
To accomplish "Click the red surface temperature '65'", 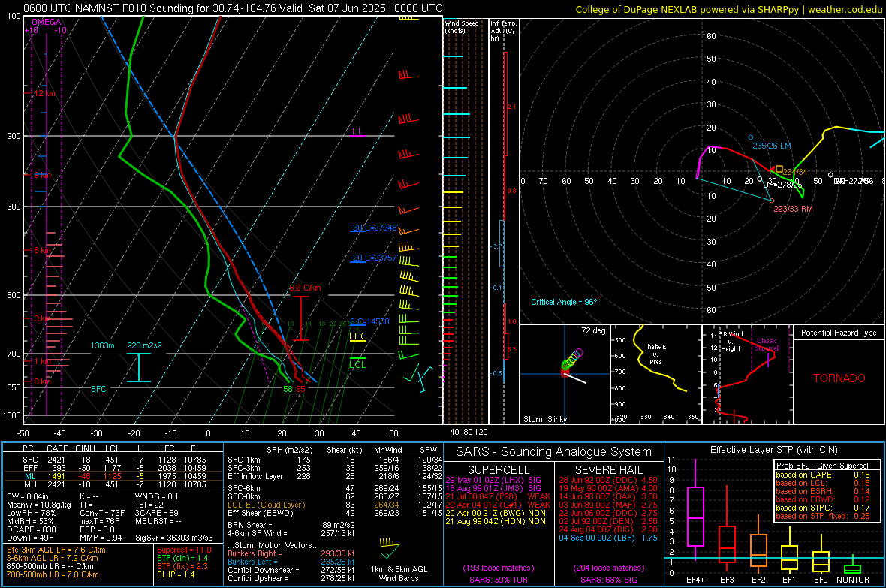I will (300, 389).
